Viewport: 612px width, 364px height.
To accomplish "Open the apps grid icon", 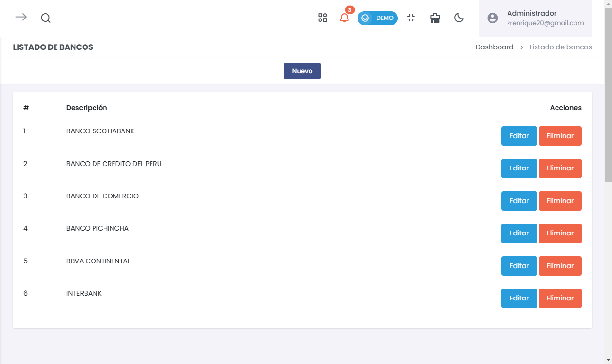I will pos(322,18).
